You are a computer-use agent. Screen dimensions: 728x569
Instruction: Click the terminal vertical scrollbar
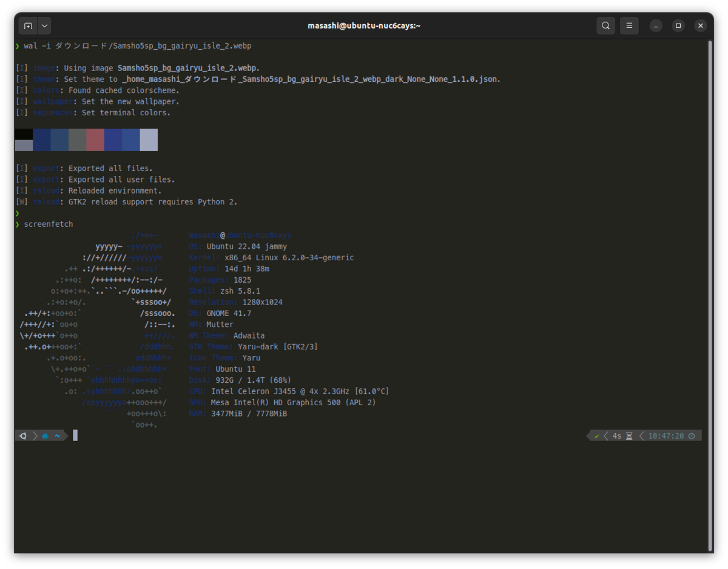[x=710, y=296]
